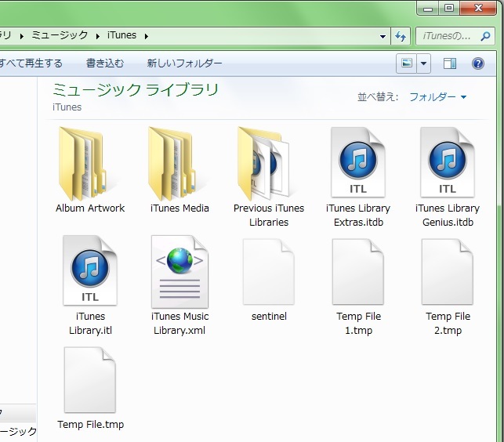This screenshot has height=442, width=504.
Task: Select iTunes Library Genius.itdb file
Action: click(x=447, y=163)
